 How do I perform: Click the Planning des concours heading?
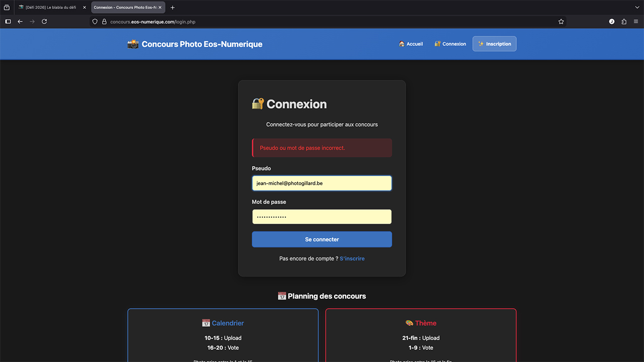322,296
